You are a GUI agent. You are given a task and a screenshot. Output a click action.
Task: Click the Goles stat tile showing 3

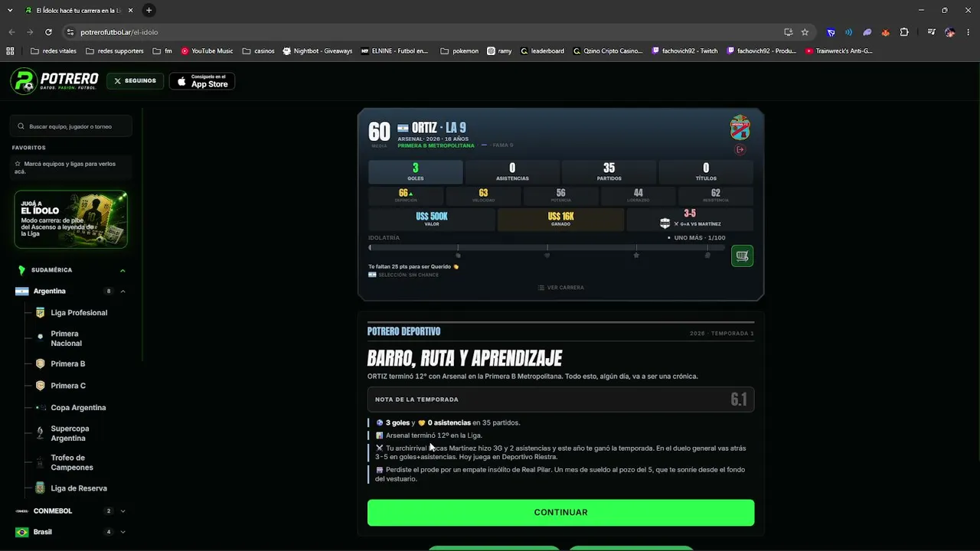point(416,172)
